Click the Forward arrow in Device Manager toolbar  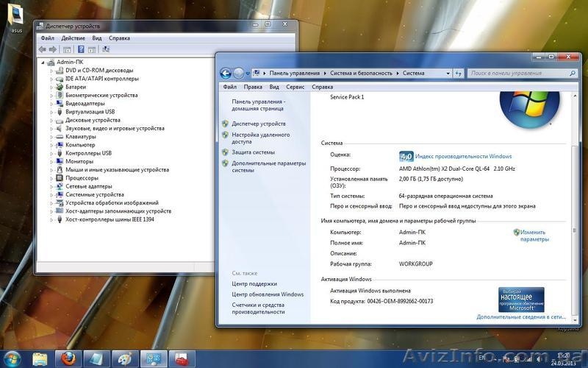pos(53,49)
